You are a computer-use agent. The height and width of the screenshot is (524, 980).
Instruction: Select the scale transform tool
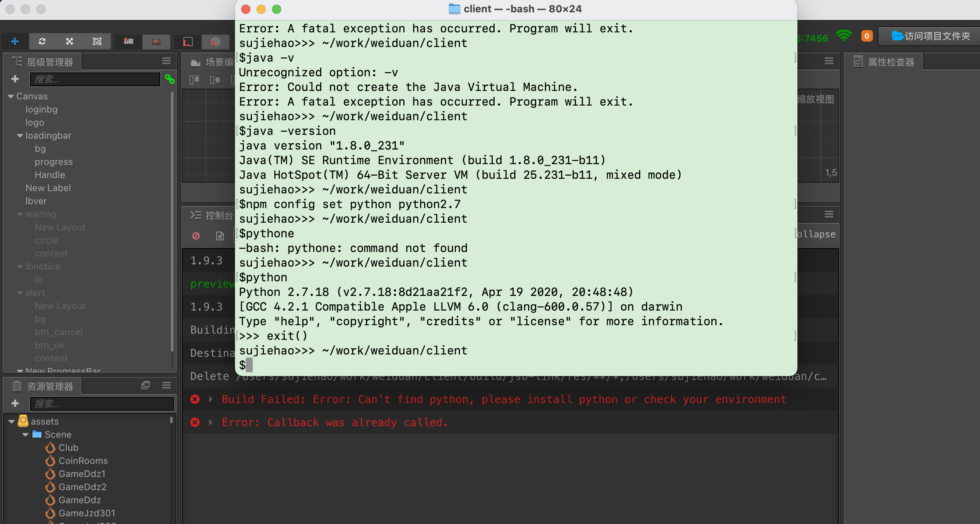(x=69, y=41)
